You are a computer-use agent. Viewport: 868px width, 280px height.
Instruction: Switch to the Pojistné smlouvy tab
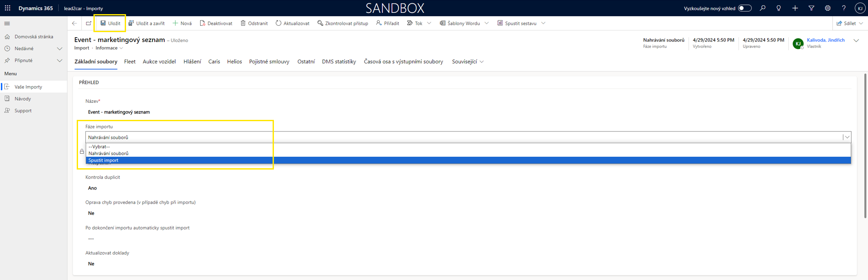(269, 62)
